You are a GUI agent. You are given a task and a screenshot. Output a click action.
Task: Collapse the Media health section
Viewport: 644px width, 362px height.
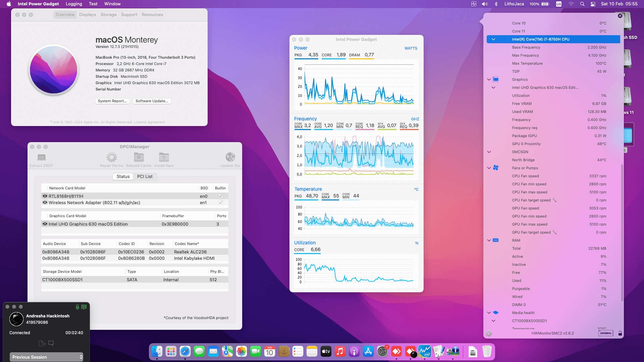coord(489,313)
